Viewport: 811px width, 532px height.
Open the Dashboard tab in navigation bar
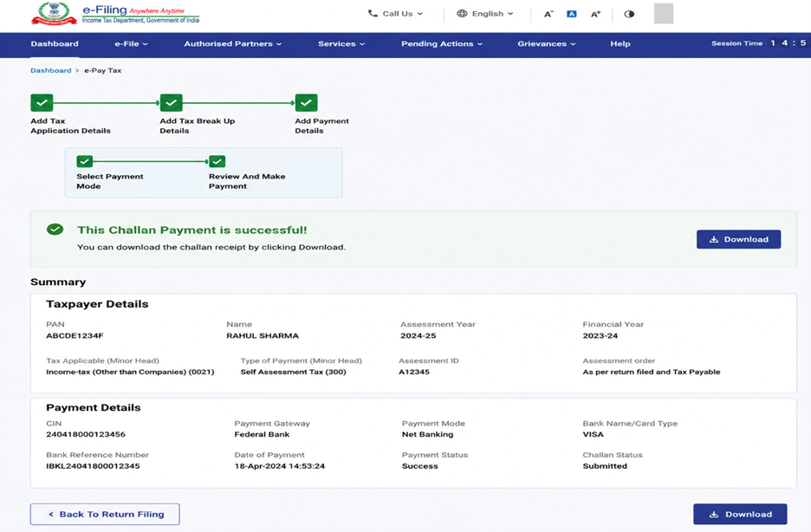tap(55, 44)
